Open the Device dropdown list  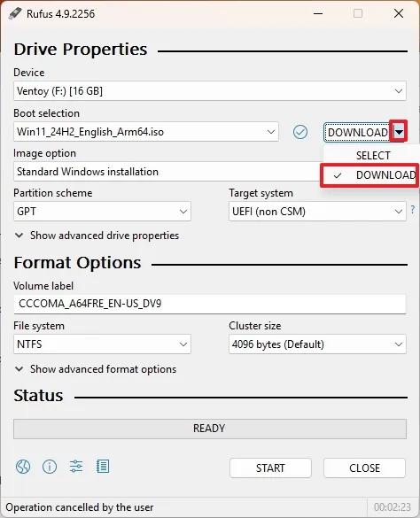coord(210,91)
